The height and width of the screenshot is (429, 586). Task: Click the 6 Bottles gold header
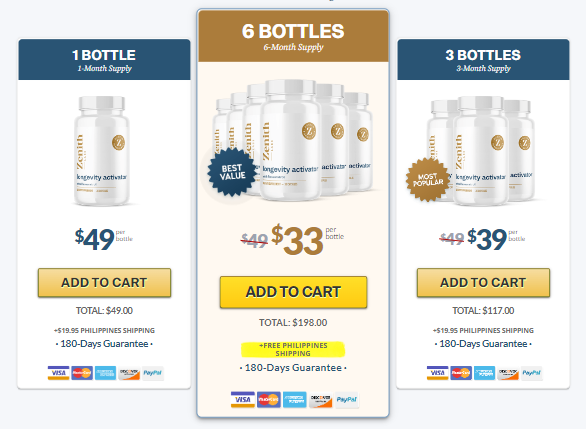(293, 36)
